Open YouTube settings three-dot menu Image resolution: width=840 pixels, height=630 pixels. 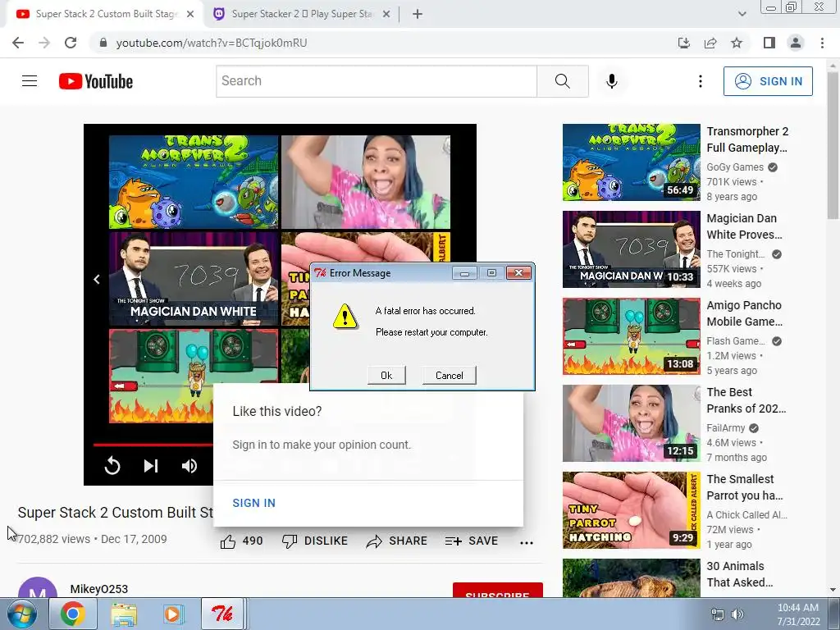click(701, 81)
